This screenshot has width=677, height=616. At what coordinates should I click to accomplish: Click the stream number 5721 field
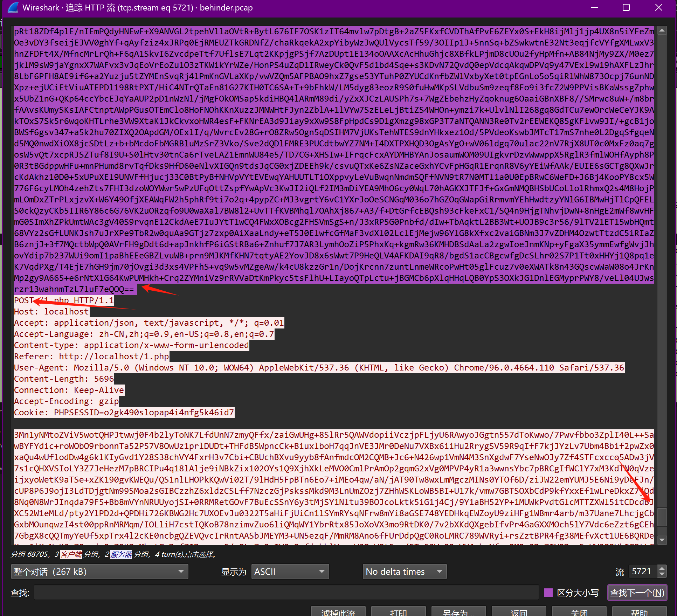point(642,572)
